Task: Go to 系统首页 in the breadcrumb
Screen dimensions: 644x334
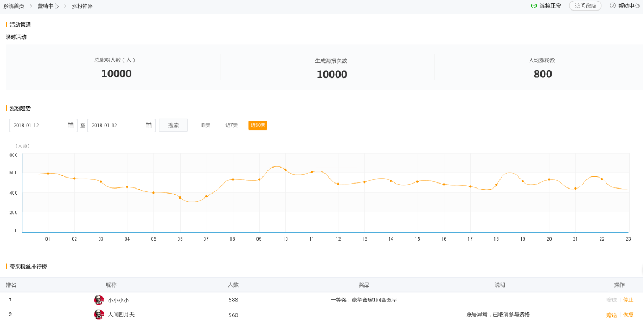Action: [14, 6]
